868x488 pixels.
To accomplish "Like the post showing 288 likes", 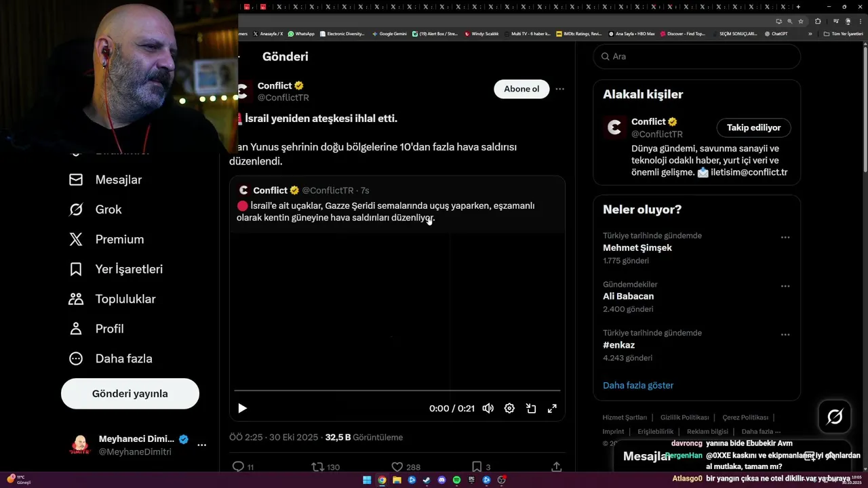I will click(x=397, y=467).
